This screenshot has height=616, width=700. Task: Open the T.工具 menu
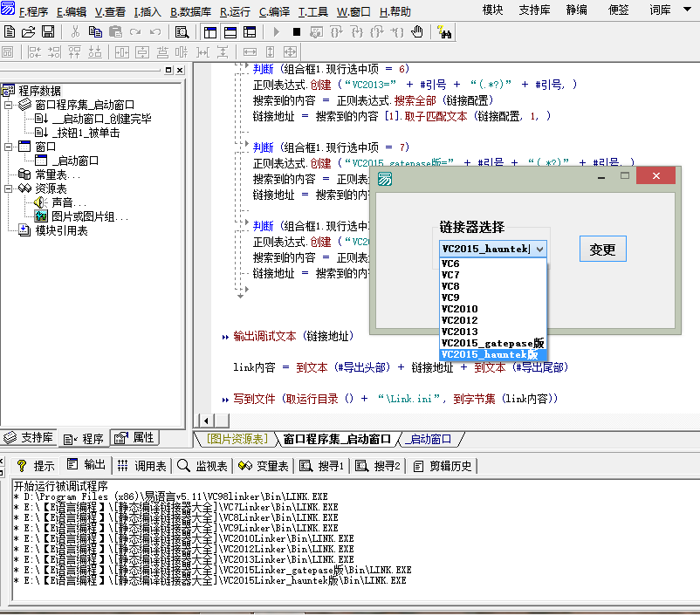click(313, 12)
